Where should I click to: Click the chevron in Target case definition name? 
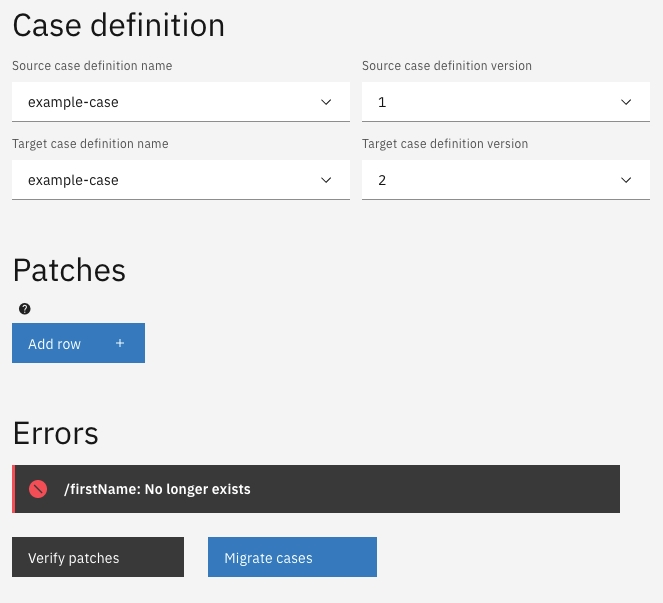[x=326, y=180]
